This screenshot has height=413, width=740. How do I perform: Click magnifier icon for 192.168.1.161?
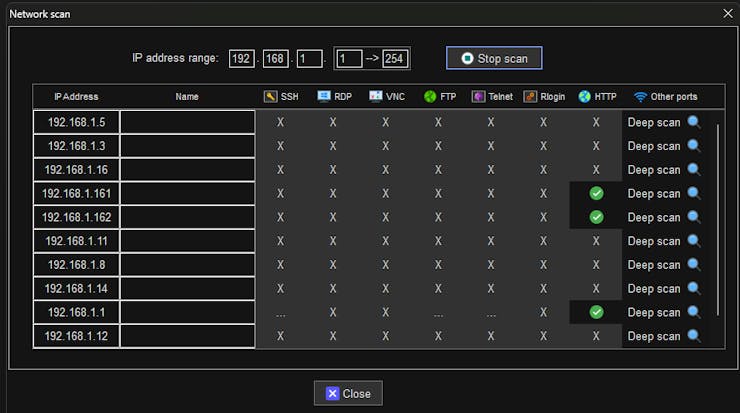[x=694, y=193]
